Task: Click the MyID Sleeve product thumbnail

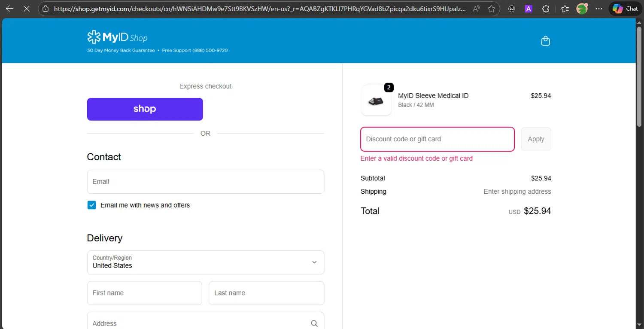Action: click(x=376, y=100)
